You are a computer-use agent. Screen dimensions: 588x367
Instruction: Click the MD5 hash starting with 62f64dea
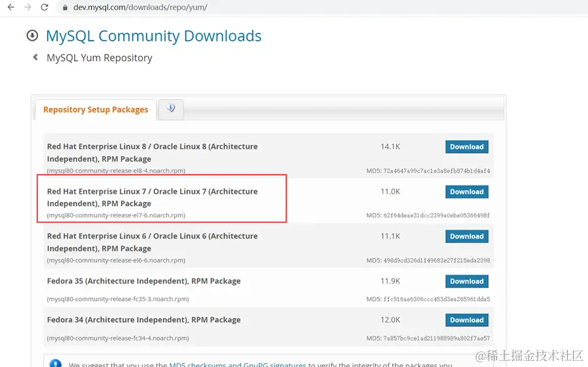(x=436, y=215)
